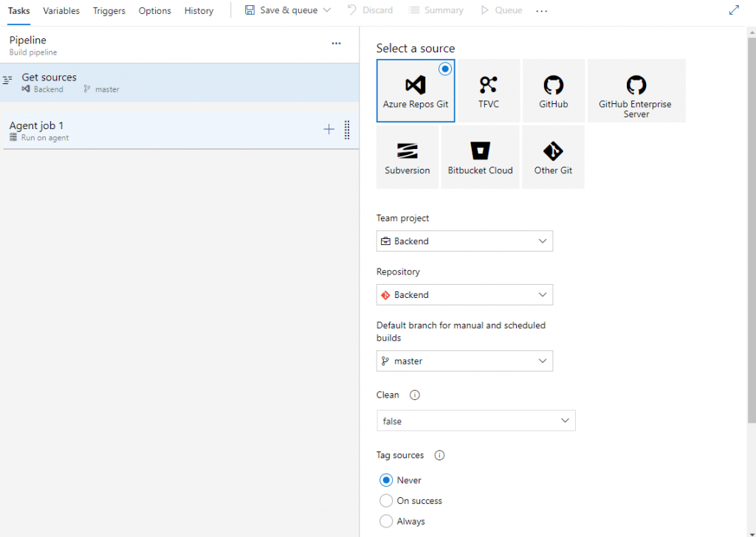Open the Variables tab
This screenshot has height=537, width=756.
[61, 10]
